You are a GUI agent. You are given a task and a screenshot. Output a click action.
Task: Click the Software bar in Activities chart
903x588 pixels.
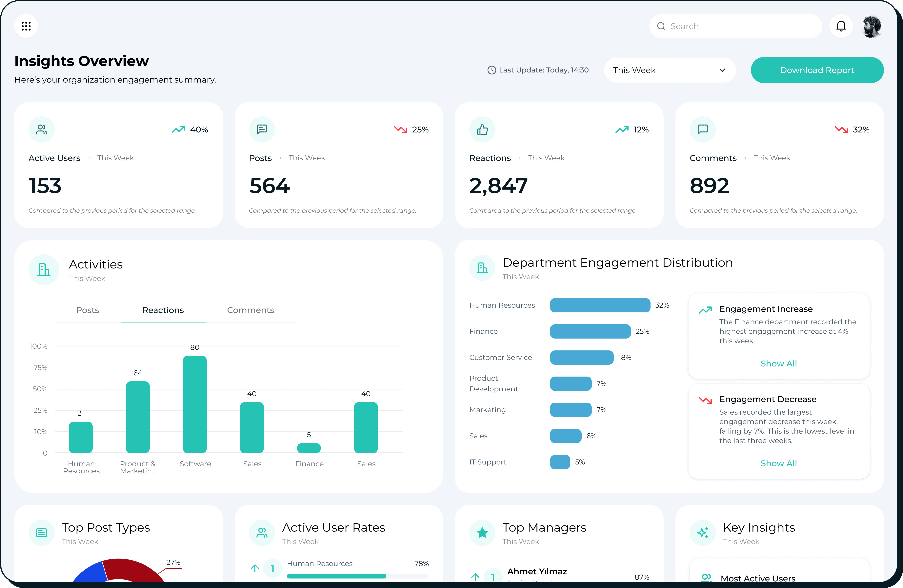coord(195,404)
